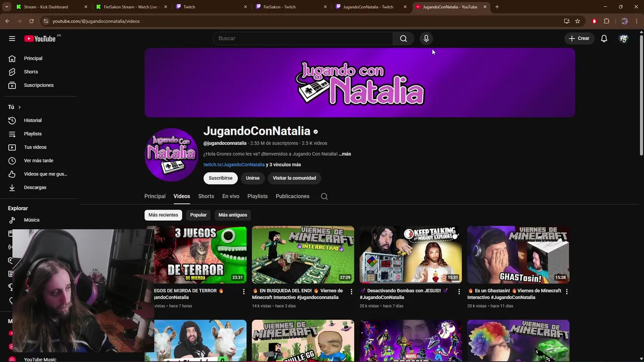Select Más antiguos filter chip

tap(232, 215)
